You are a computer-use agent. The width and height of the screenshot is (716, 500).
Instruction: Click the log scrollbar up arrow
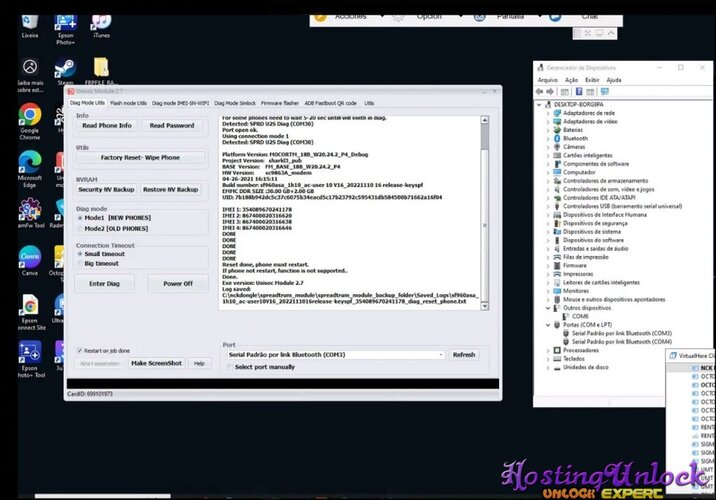(484, 120)
